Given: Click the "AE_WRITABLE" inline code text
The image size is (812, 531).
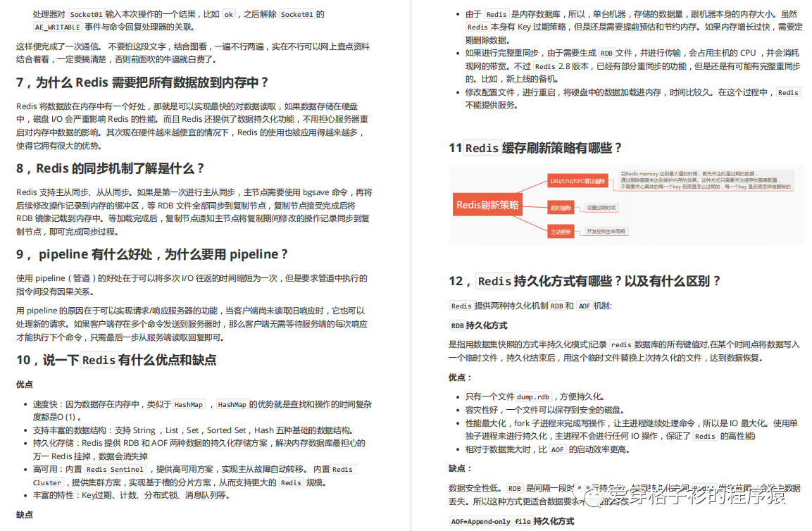Looking at the screenshot, I should 58,27.
